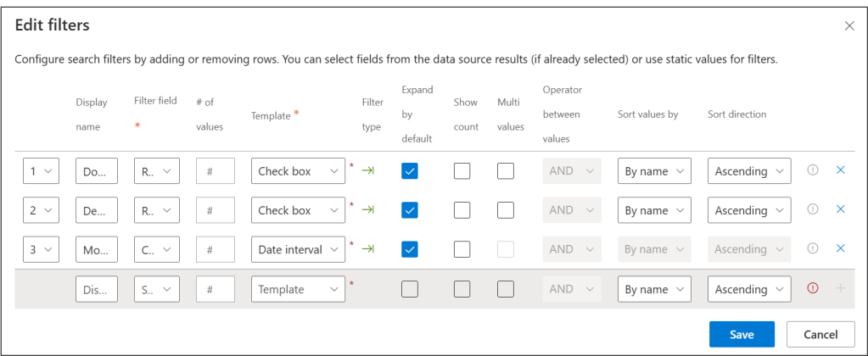Open the order dropdown showing 2
This screenshot has height=356, width=868.
coord(41,210)
